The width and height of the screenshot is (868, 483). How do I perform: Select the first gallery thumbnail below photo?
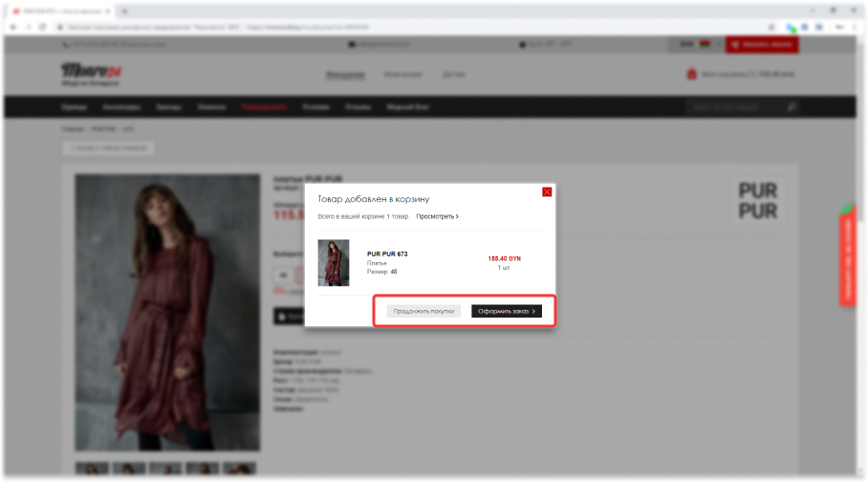92,469
